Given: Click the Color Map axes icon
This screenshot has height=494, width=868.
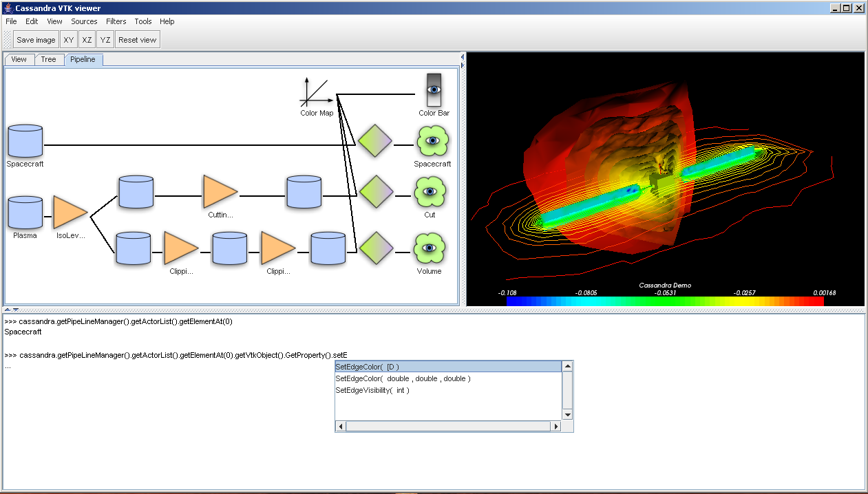Looking at the screenshot, I should (316, 92).
